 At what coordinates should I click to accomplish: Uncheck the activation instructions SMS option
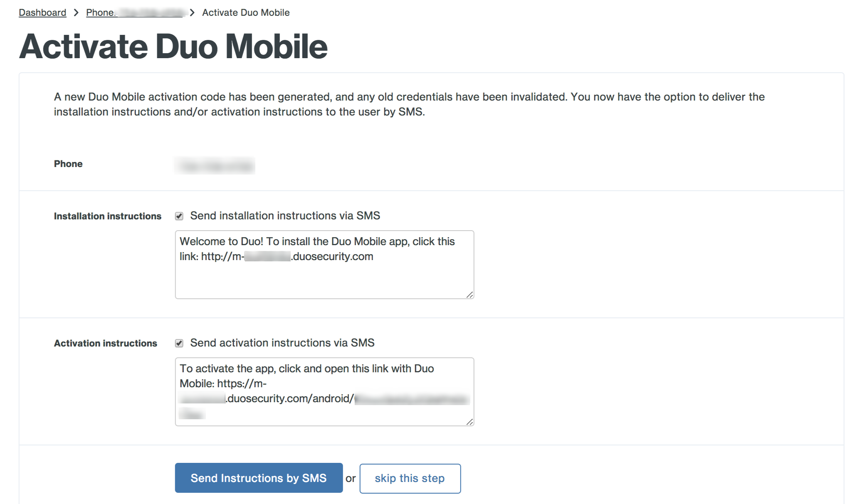pos(180,342)
